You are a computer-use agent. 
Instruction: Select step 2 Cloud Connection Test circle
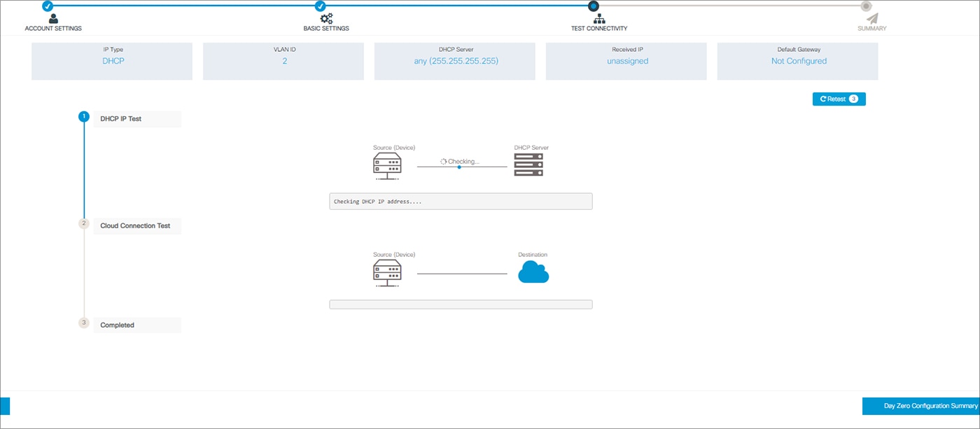83,223
